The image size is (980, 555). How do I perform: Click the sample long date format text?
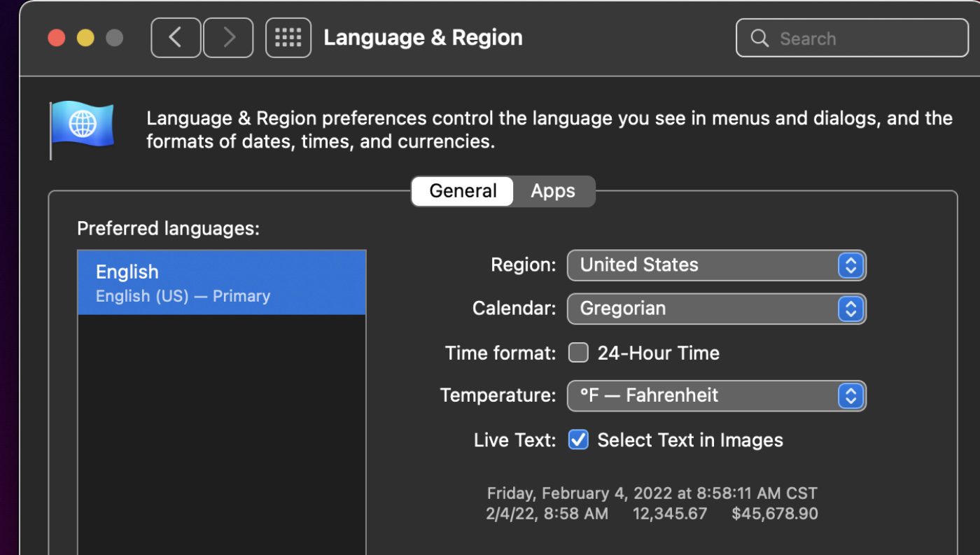pos(652,493)
